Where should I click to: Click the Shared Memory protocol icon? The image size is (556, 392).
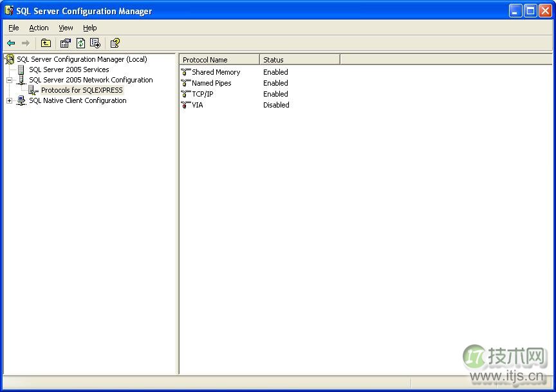click(185, 72)
